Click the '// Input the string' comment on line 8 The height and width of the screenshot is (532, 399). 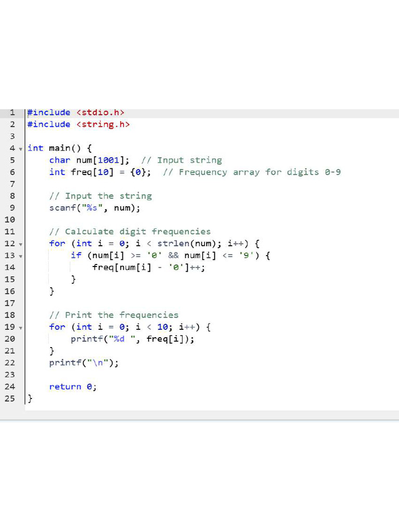pos(100,196)
